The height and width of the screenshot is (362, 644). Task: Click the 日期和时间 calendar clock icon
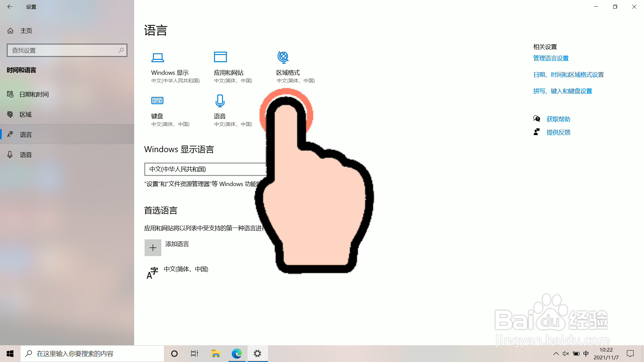(10, 94)
